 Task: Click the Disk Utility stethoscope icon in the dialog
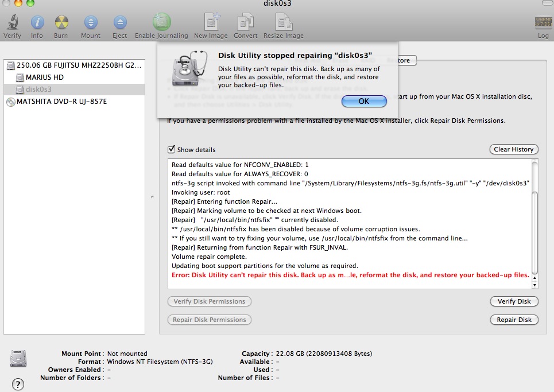189,68
